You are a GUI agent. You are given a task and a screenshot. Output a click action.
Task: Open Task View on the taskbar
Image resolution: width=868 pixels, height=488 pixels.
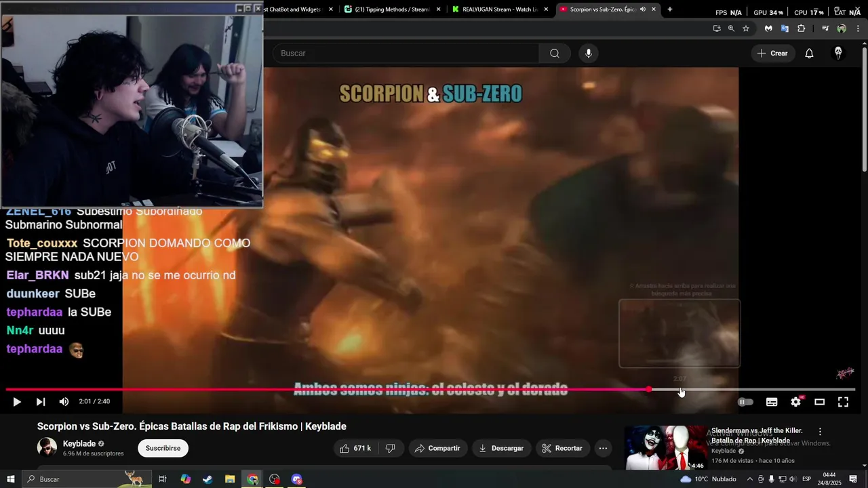[x=163, y=479]
